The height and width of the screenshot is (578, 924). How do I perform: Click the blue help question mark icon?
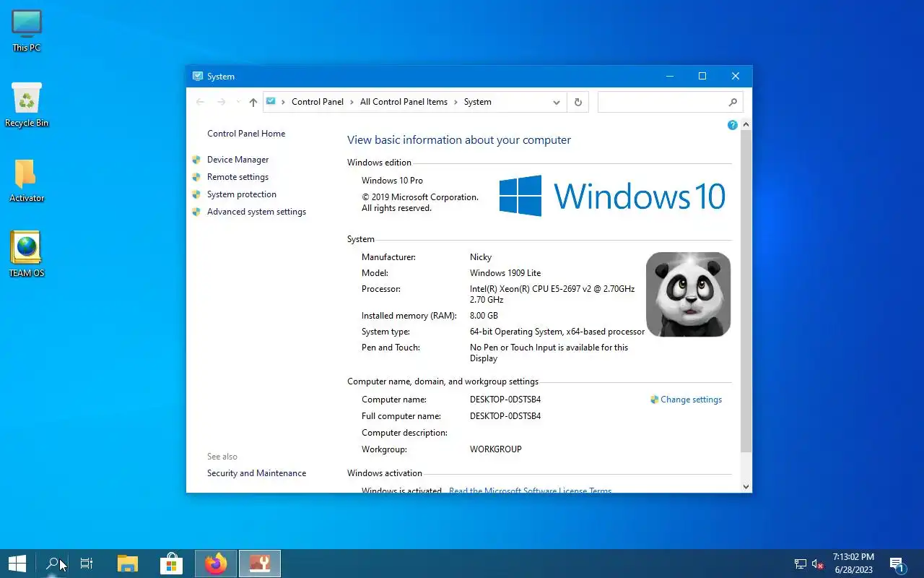[x=732, y=125]
